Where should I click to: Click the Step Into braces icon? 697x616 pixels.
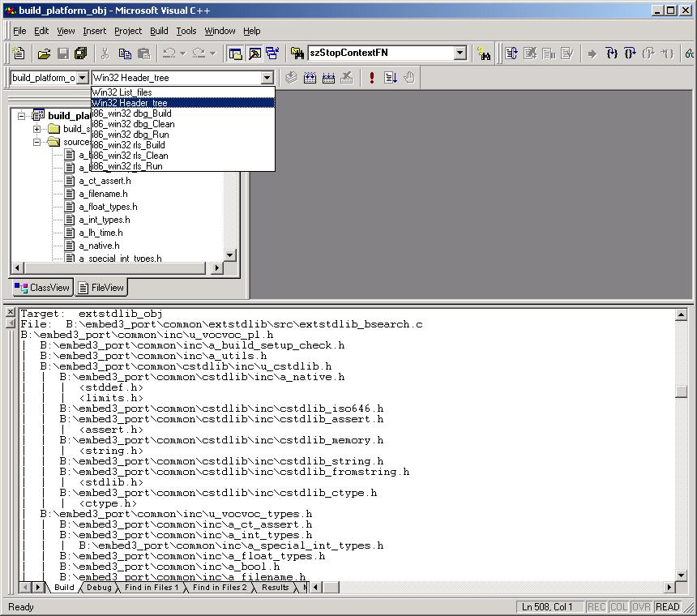pos(612,53)
